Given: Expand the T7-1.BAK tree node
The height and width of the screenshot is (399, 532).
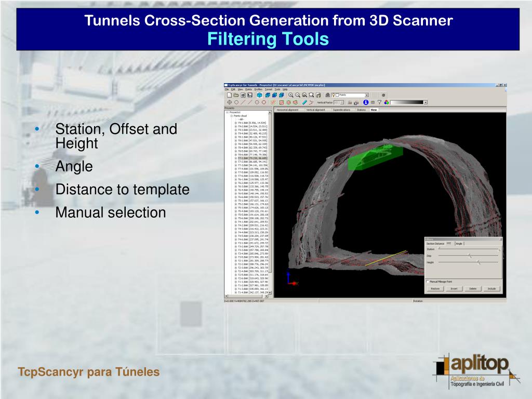Looking at the screenshot, I should (x=236, y=158).
